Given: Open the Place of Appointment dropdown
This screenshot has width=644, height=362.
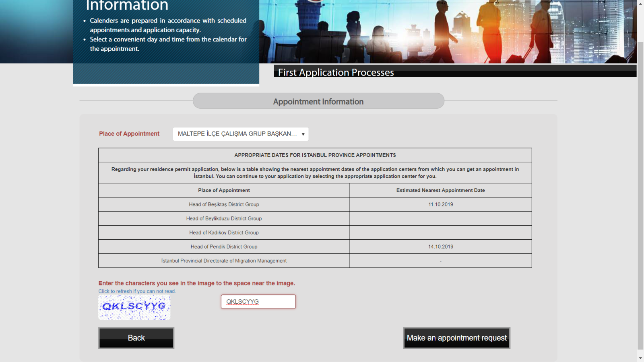Looking at the screenshot, I should tap(241, 134).
